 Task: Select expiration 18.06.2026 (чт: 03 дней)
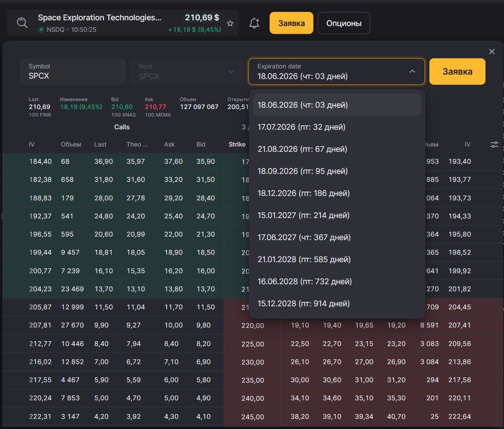pyautogui.click(x=337, y=105)
